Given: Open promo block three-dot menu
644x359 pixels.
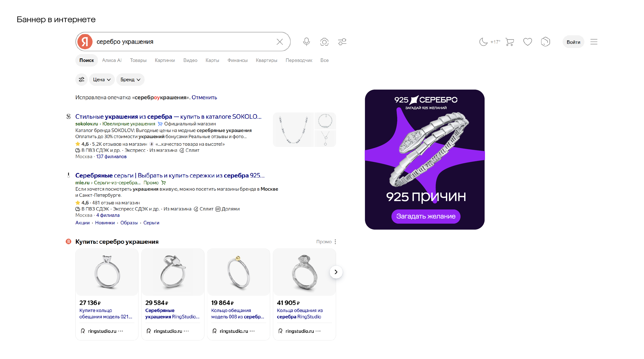Looking at the screenshot, I should (x=335, y=242).
